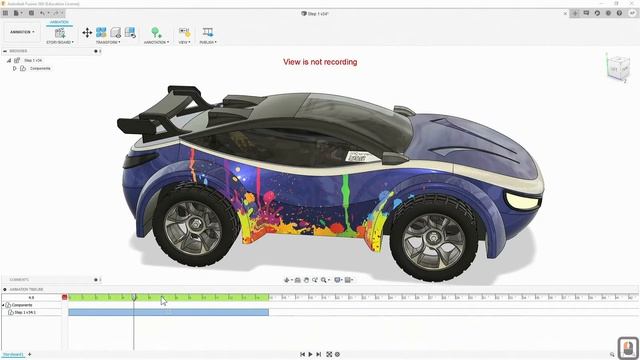640x360 pixels.
Task: Expand the Annotation dropdown label
Action: [156, 42]
